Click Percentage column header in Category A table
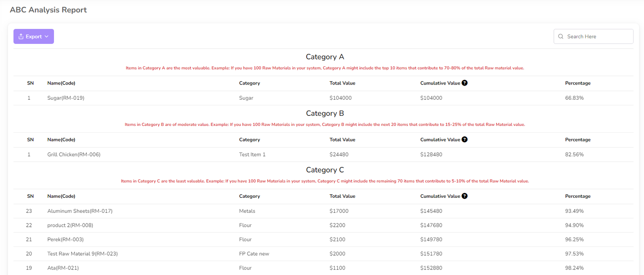The width and height of the screenshot is (644, 275). point(578,83)
